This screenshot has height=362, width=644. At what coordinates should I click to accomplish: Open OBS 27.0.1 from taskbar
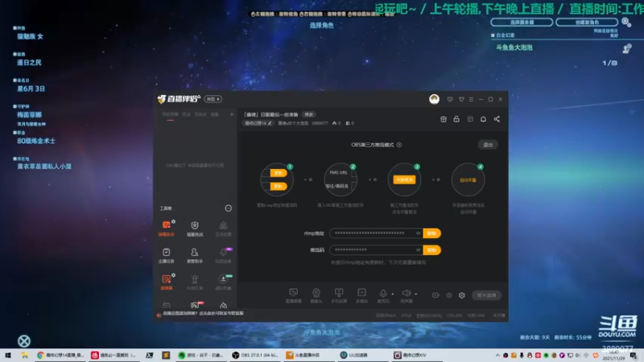click(255, 356)
